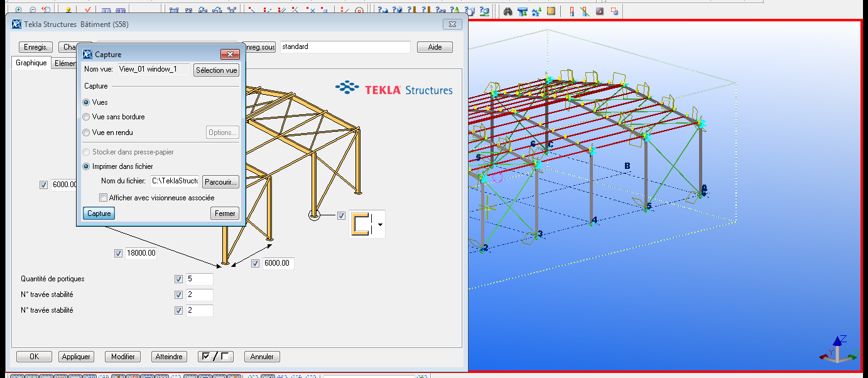Click the OK button in Bâtiment dialog
The image size is (868, 378).
(x=34, y=357)
